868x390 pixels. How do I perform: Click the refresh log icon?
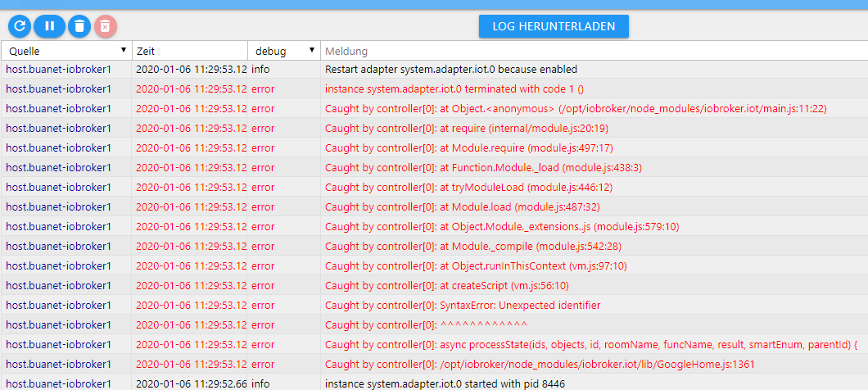tap(20, 26)
